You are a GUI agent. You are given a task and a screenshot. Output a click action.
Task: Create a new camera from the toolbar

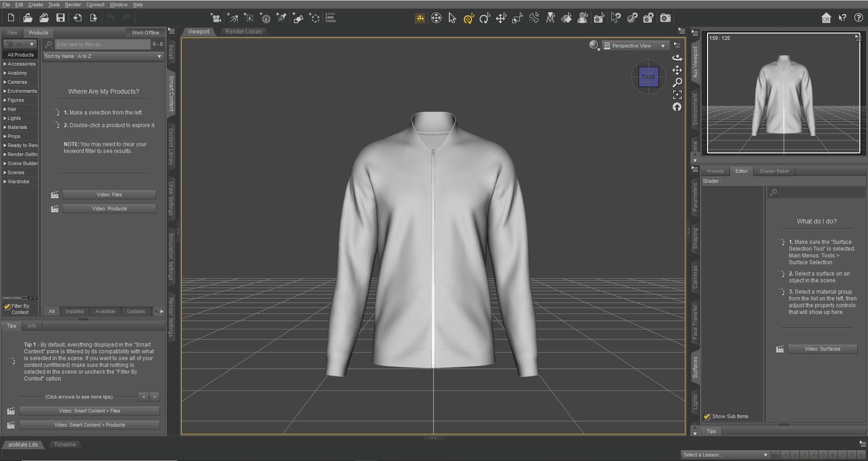coord(216,18)
